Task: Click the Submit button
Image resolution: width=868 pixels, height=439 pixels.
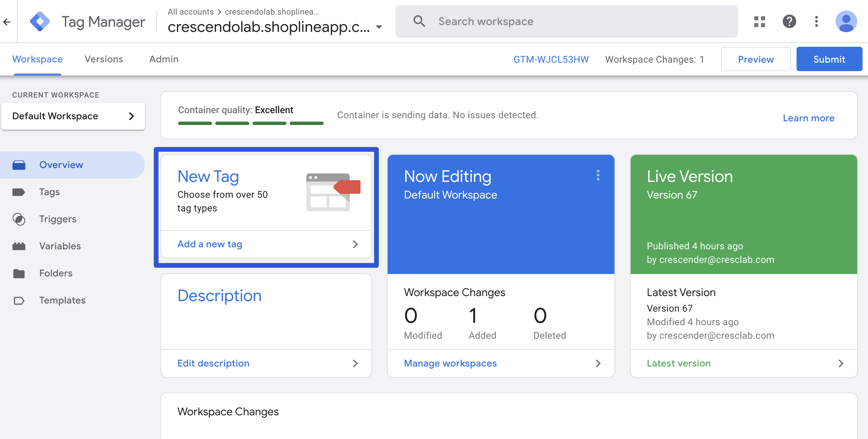Action: tap(829, 59)
